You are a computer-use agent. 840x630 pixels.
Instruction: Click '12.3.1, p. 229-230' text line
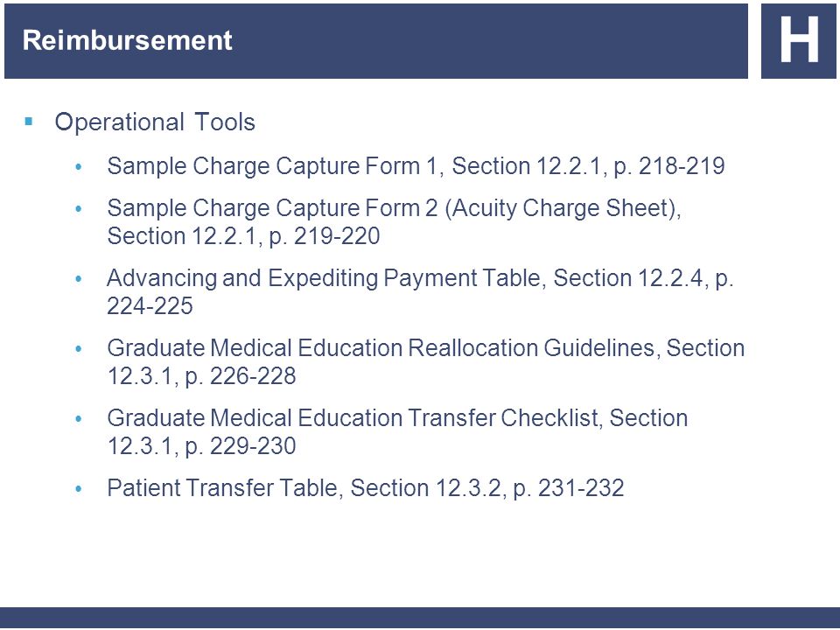coord(201,445)
